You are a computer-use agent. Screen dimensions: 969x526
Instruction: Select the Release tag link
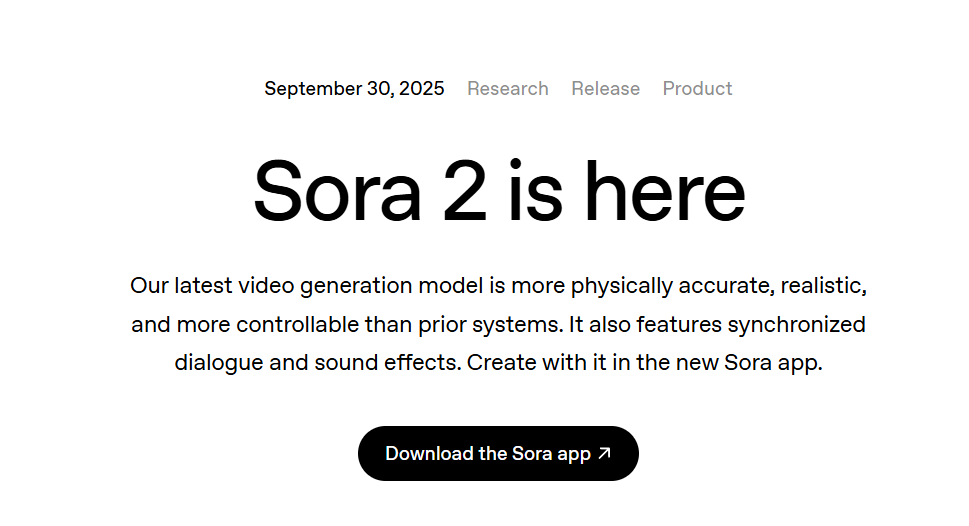pos(605,88)
